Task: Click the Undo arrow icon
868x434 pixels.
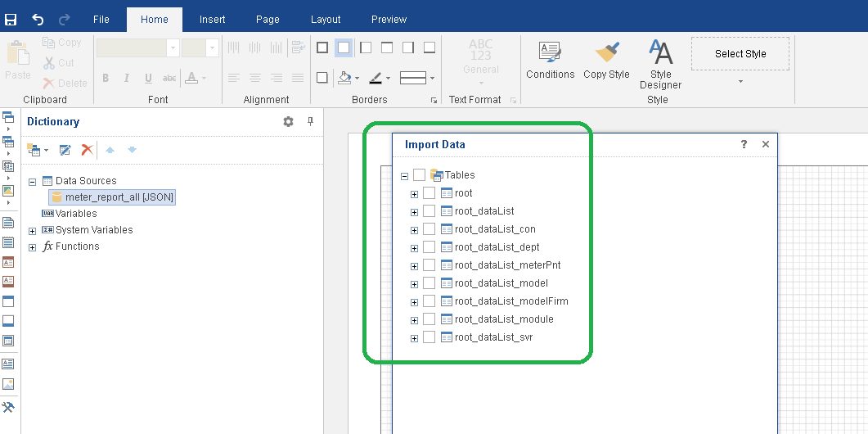Action: [38, 20]
